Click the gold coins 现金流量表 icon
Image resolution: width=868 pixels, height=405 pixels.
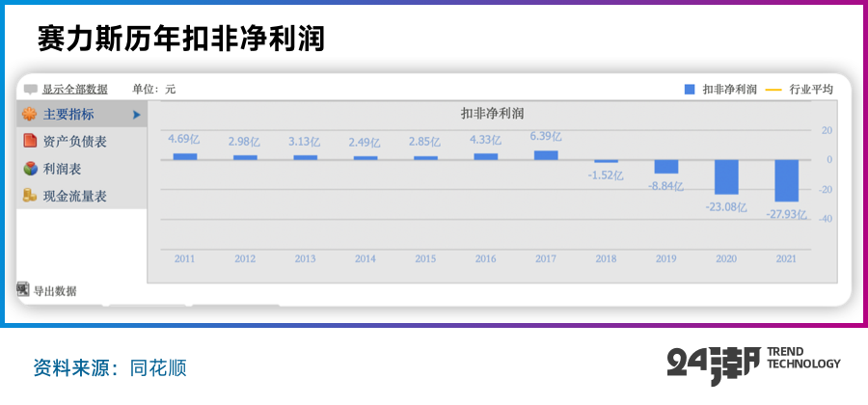(30, 196)
